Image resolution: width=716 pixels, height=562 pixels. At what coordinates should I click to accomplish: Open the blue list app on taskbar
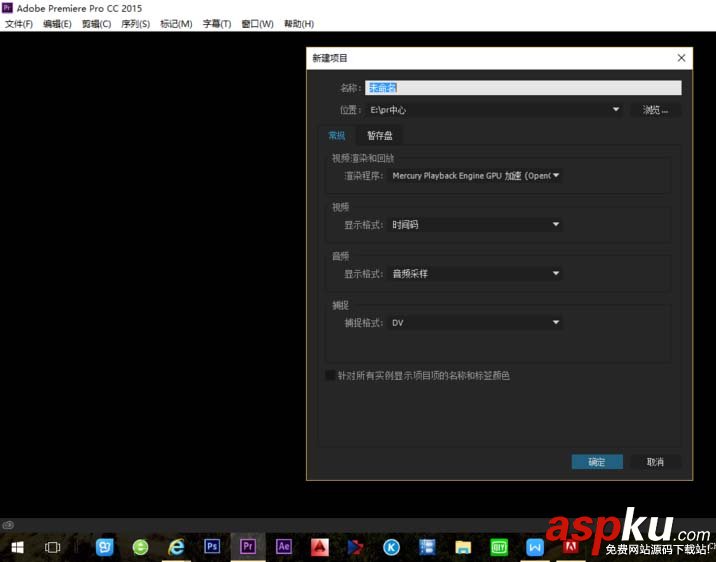(x=427, y=547)
